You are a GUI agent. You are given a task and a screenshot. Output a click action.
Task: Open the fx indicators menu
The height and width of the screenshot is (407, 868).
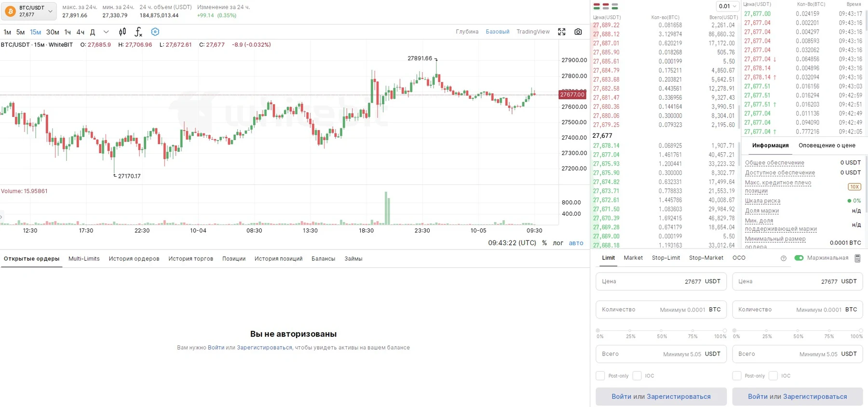(138, 32)
